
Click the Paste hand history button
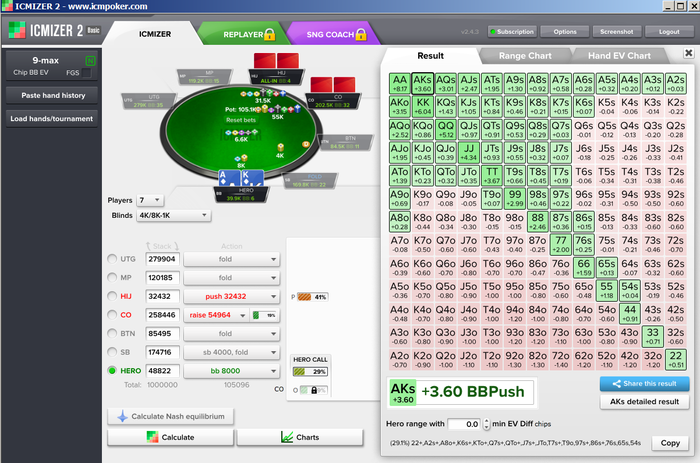pos(53,95)
